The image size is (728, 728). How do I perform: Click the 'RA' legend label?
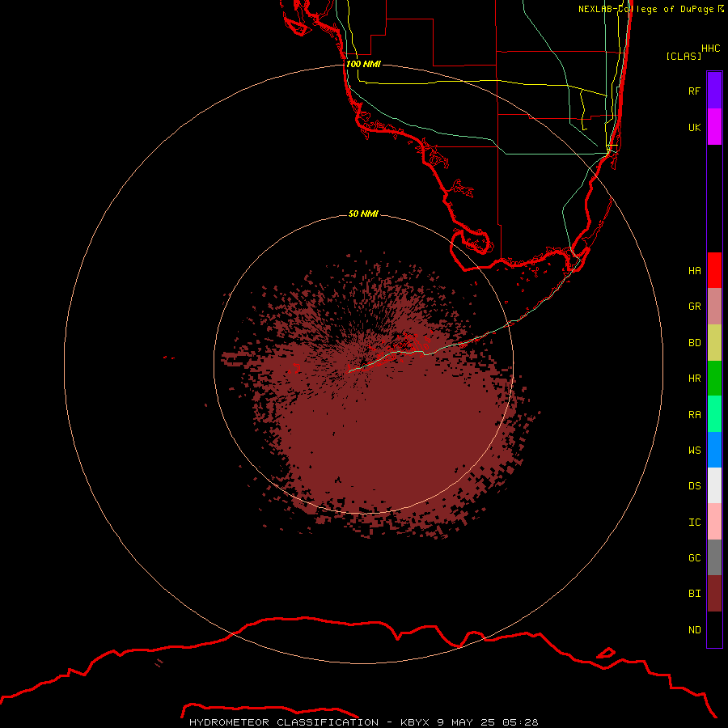[x=694, y=415]
